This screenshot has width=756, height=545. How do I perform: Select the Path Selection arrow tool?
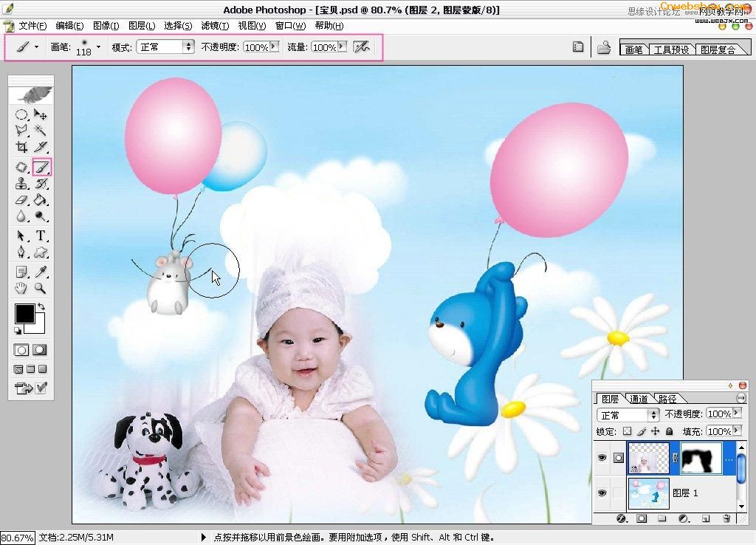pyautogui.click(x=21, y=236)
